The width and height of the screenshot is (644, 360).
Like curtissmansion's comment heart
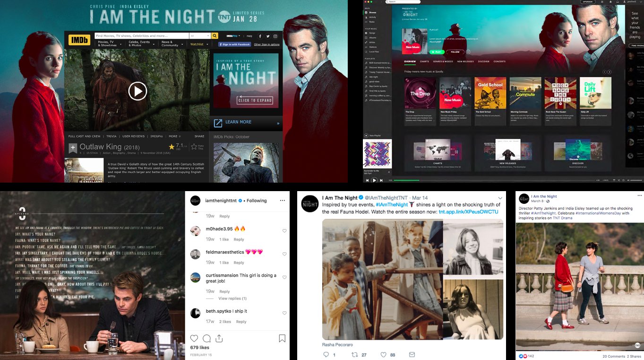[x=284, y=278]
